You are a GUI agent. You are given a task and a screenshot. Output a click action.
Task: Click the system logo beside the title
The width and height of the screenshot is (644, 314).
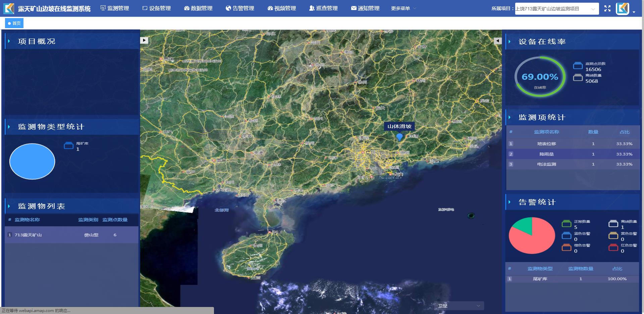tap(9, 8)
